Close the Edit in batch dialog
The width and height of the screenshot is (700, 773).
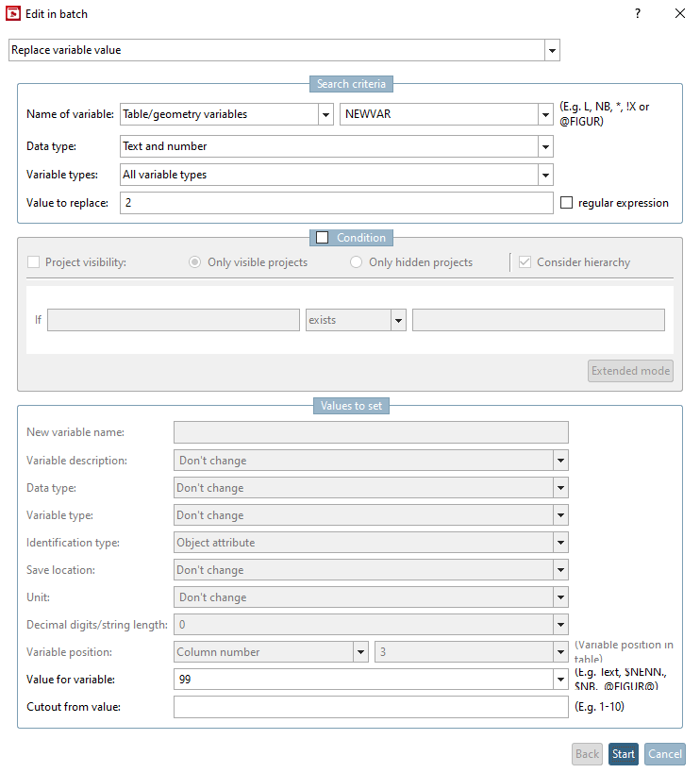pyautogui.click(x=679, y=14)
